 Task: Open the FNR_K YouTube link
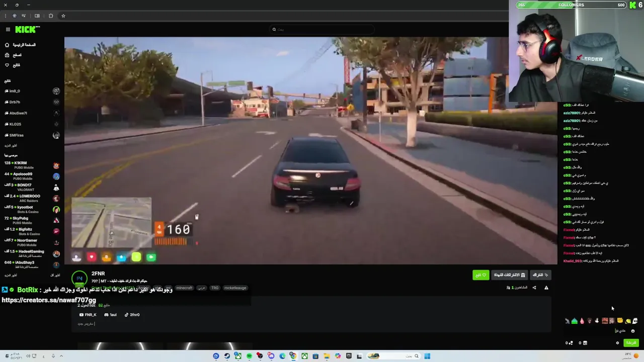click(88, 315)
